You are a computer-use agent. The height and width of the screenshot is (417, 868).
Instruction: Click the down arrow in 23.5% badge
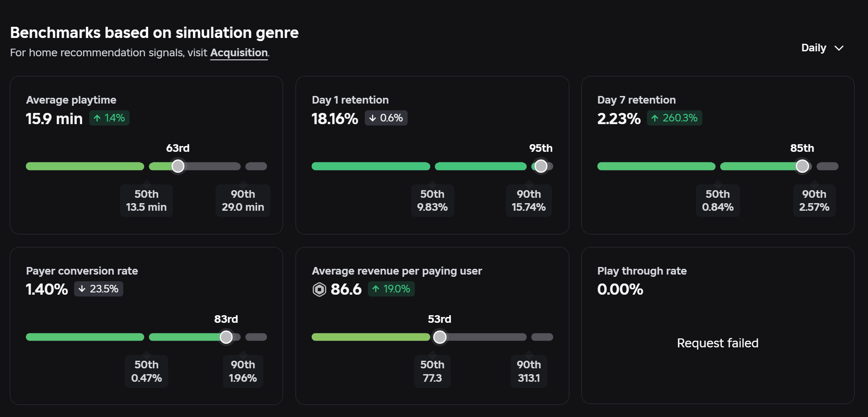coord(82,289)
